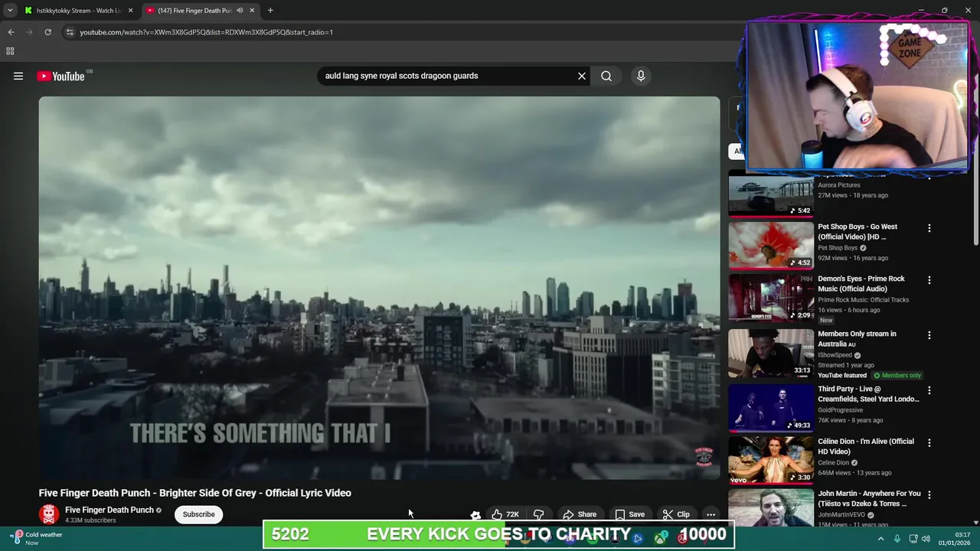Open John Martin Anywhere For You thumbnail
This screenshot has height=551, width=980.
click(x=771, y=508)
